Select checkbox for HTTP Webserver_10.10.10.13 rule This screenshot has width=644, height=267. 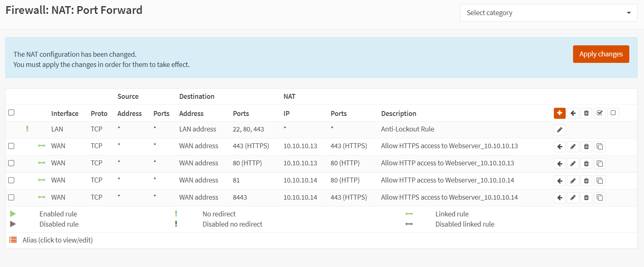click(11, 163)
